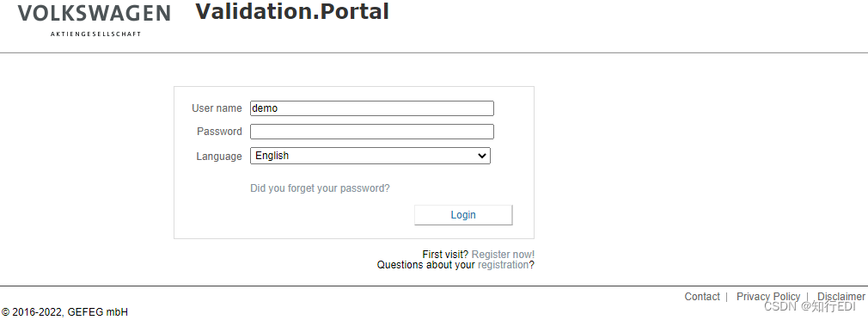Open the Contact footer link
The height and width of the screenshot is (320, 868).
[x=702, y=296]
